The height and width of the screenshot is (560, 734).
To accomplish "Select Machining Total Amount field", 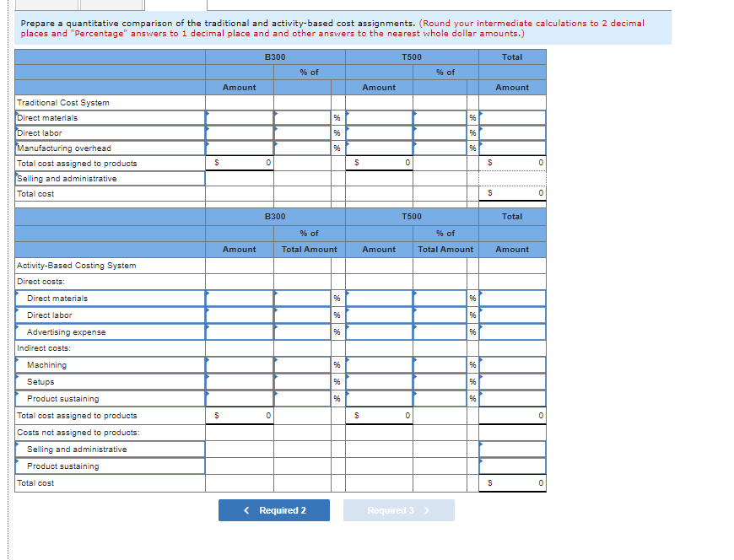I will [x=513, y=365].
